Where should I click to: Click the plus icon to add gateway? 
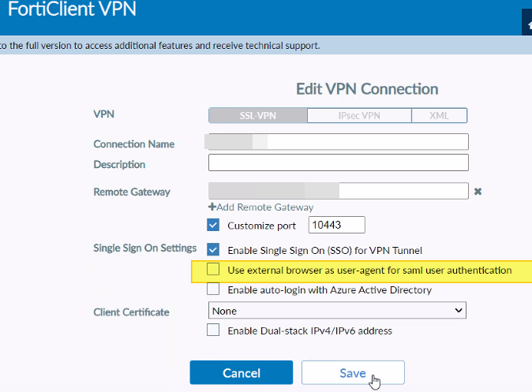tap(212, 207)
